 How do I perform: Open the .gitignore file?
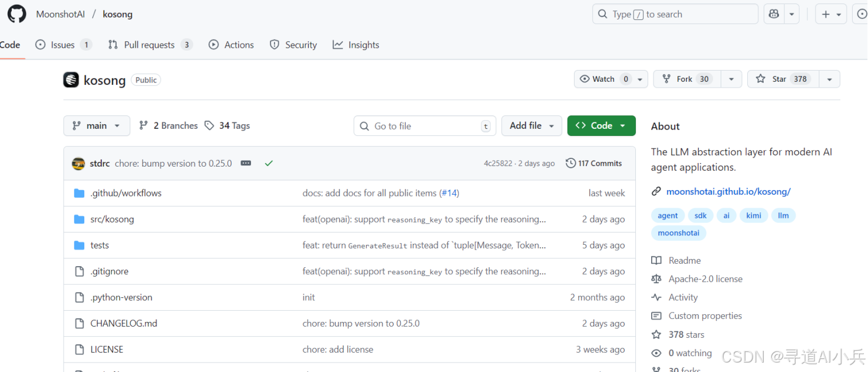tap(109, 271)
